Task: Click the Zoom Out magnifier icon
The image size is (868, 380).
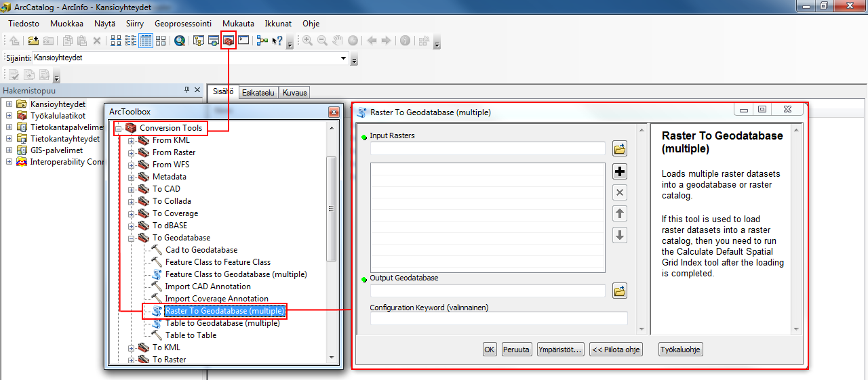Action: [322, 41]
